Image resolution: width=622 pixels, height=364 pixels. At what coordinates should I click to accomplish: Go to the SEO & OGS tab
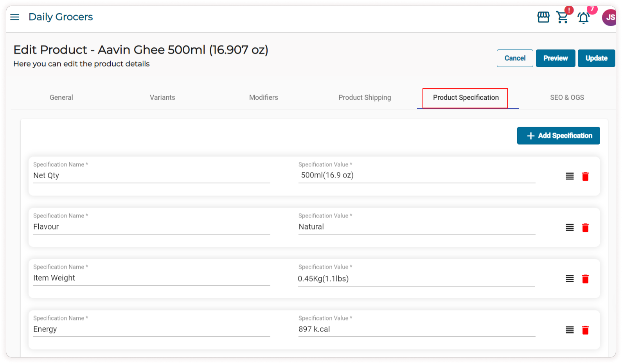pyautogui.click(x=567, y=97)
